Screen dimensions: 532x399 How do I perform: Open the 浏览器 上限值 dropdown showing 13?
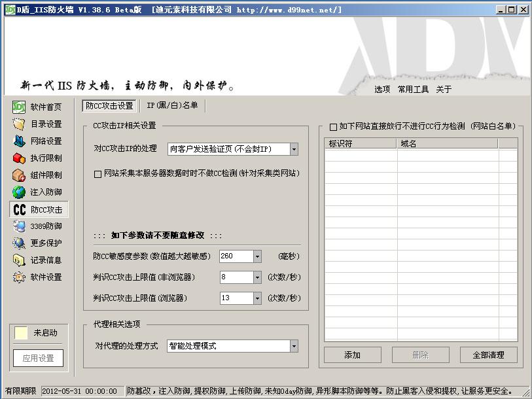coord(257,298)
